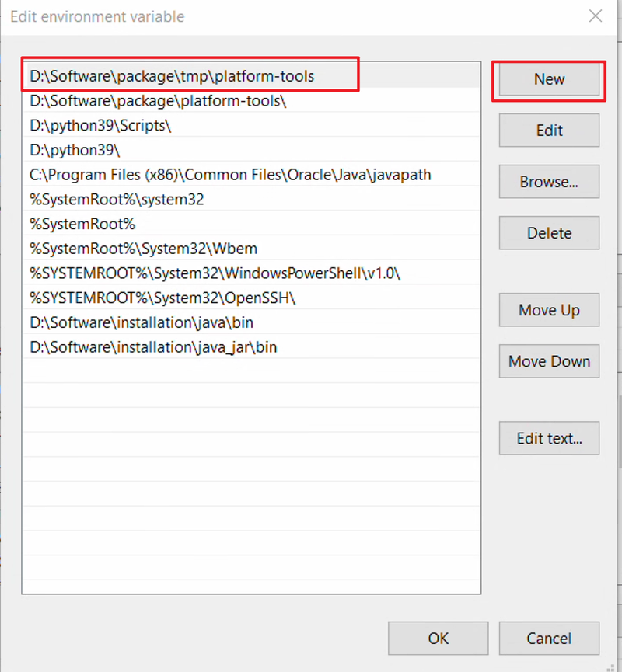This screenshot has height=672, width=622.
Task: Select the java_jar\bin path entry
Action: coord(251,347)
